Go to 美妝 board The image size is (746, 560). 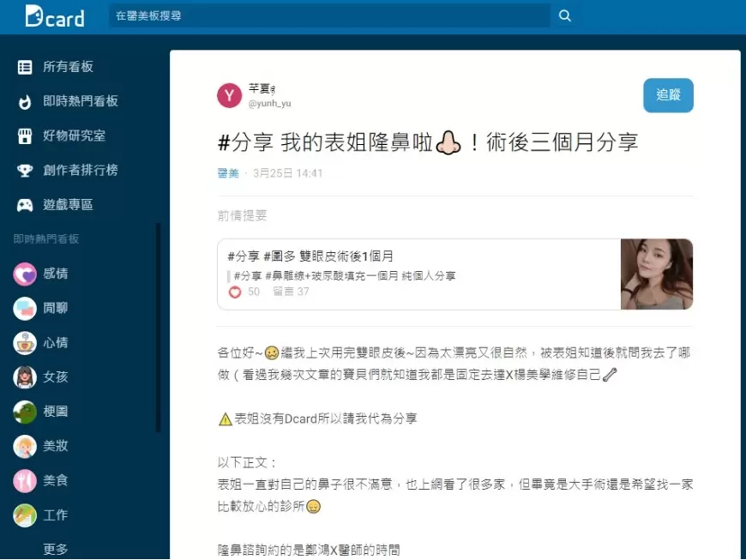(55, 446)
